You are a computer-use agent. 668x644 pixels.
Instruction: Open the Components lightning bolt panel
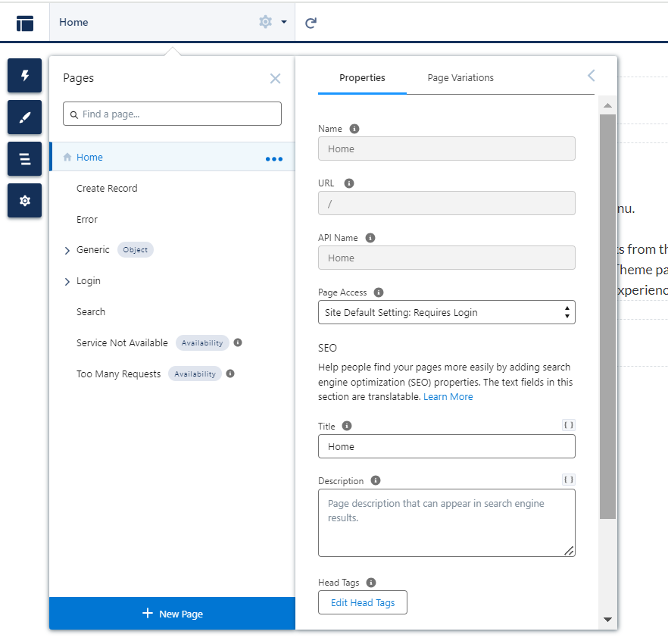(24, 76)
